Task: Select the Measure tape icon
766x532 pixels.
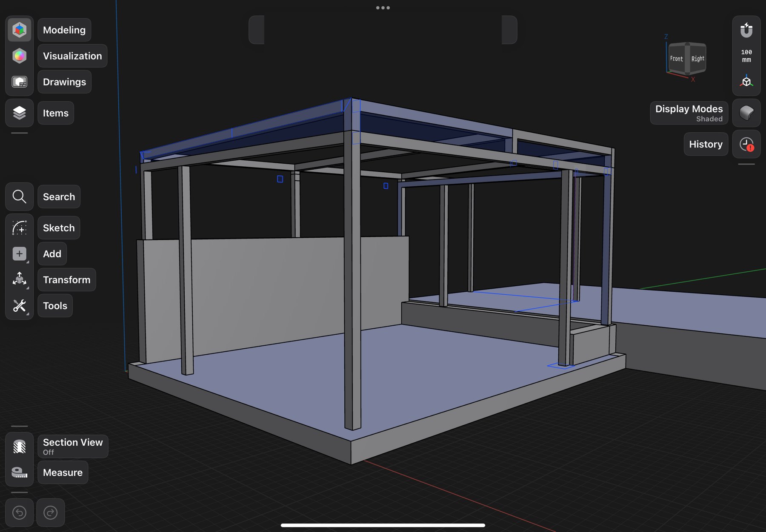Action: coord(20,472)
